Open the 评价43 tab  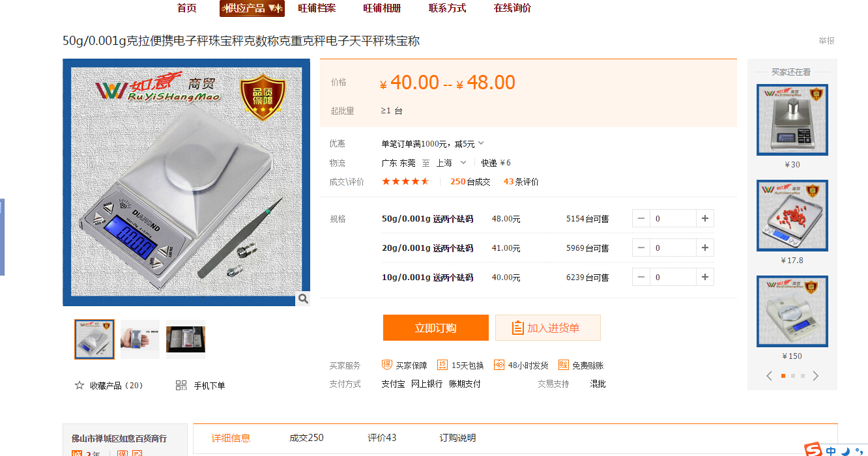382,438
